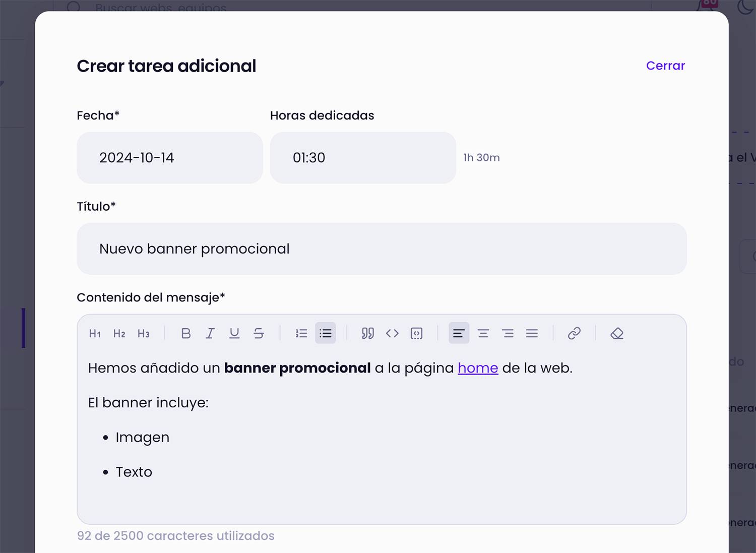Apply Heading 1 formatting in editor
Screen dimensions: 756x553
pyautogui.click(x=95, y=333)
